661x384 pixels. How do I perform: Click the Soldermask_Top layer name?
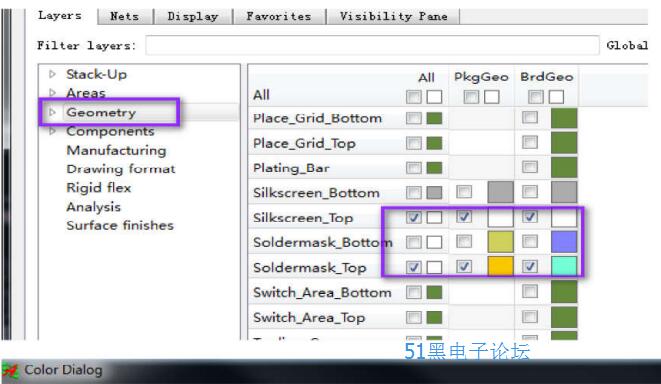[x=310, y=267]
